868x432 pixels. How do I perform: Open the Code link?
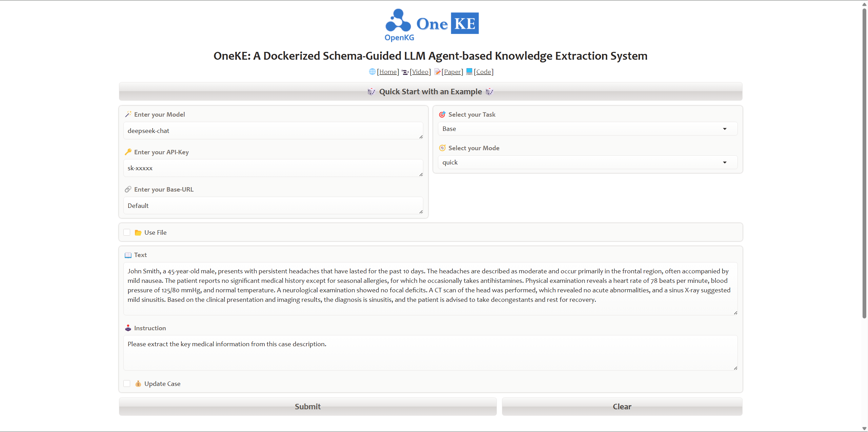click(x=484, y=72)
